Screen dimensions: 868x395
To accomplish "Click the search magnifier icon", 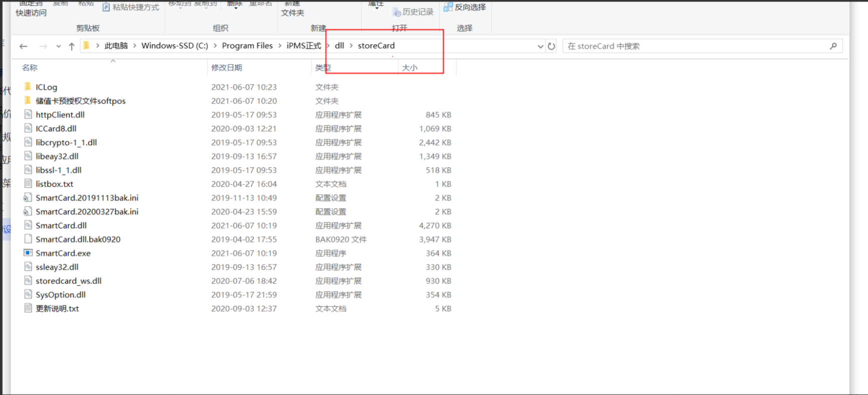I will [833, 46].
